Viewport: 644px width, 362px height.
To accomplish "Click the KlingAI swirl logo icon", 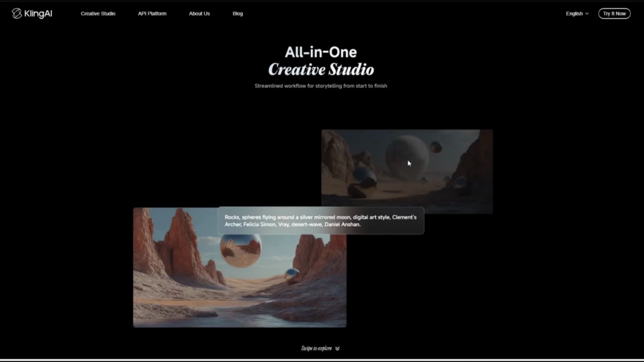I will 17,13.
